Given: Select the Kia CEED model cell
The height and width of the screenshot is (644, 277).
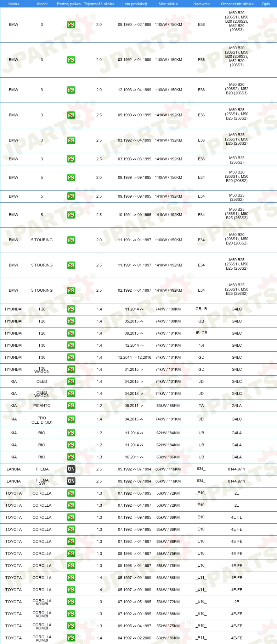Looking at the screenshot, I should point(42,381).
